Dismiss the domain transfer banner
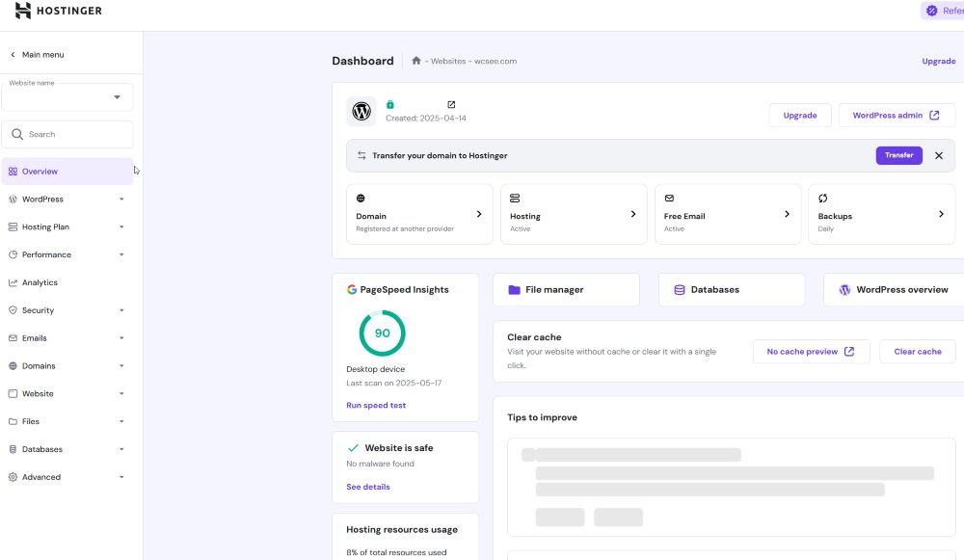The height and width of the screenshot is (560, 964). coord(939,155)
